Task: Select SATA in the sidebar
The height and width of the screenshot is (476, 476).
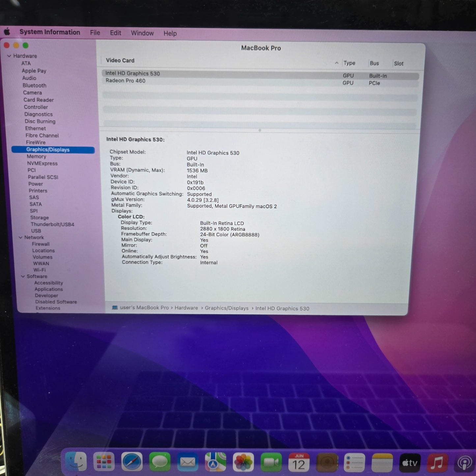Action: pos(36,204)
